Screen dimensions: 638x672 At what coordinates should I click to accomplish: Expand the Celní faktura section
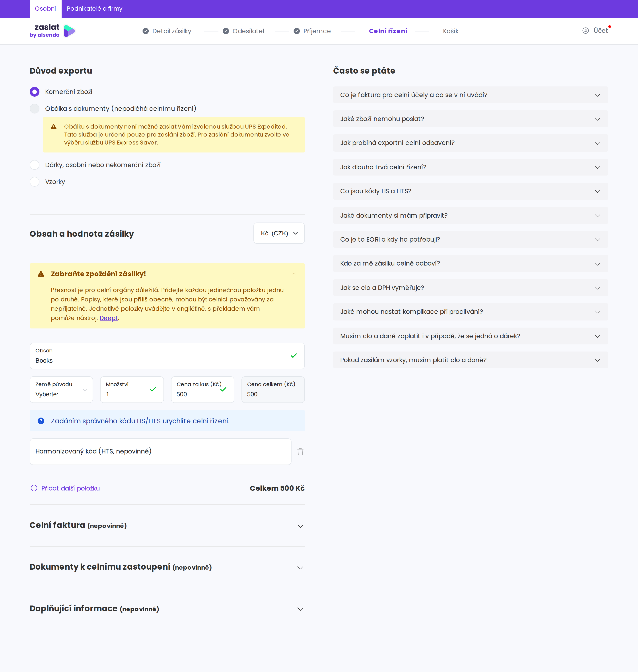(167, 526)
